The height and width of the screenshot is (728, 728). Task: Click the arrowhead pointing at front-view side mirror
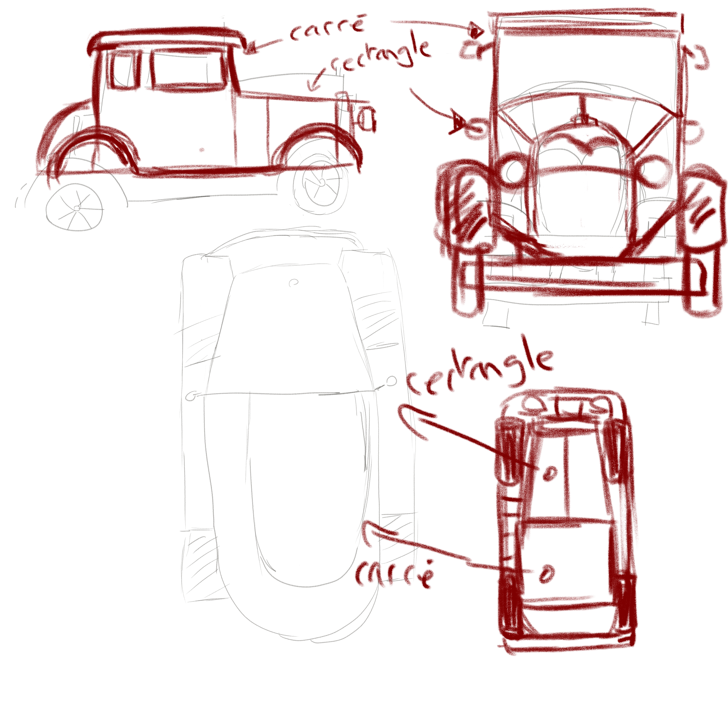click(458, 123)
